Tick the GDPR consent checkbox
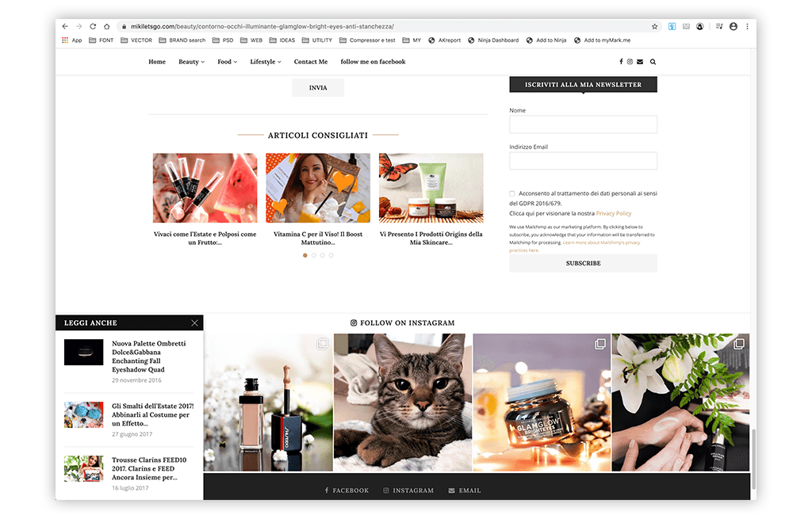This screenshot has height=519, width=812. [512, 193]
